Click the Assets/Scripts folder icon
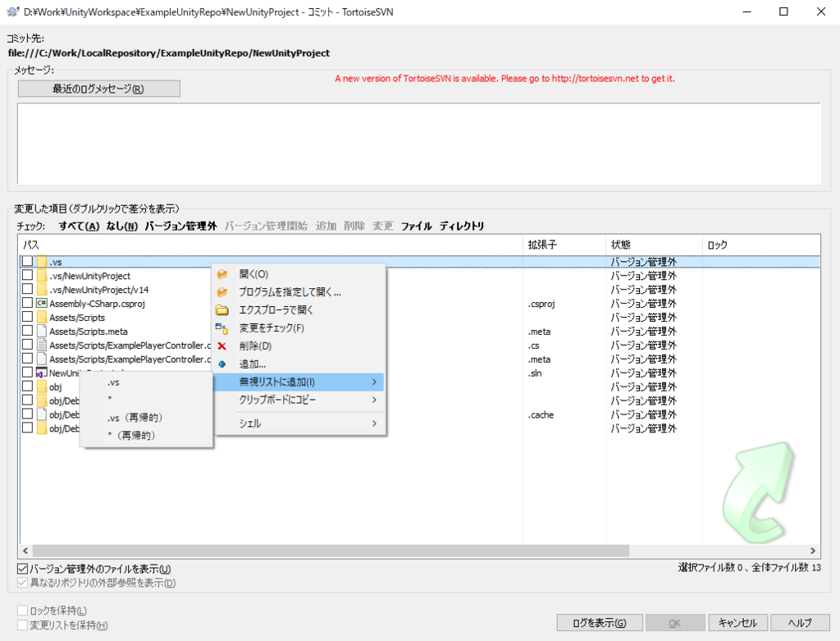The height and width of the screenshot is (641, 840). coord(42,318)
